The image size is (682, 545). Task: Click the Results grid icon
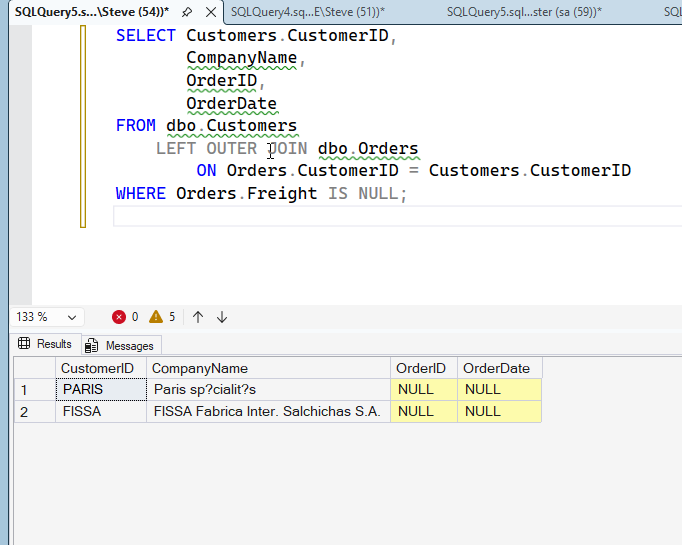click(25, 344)
